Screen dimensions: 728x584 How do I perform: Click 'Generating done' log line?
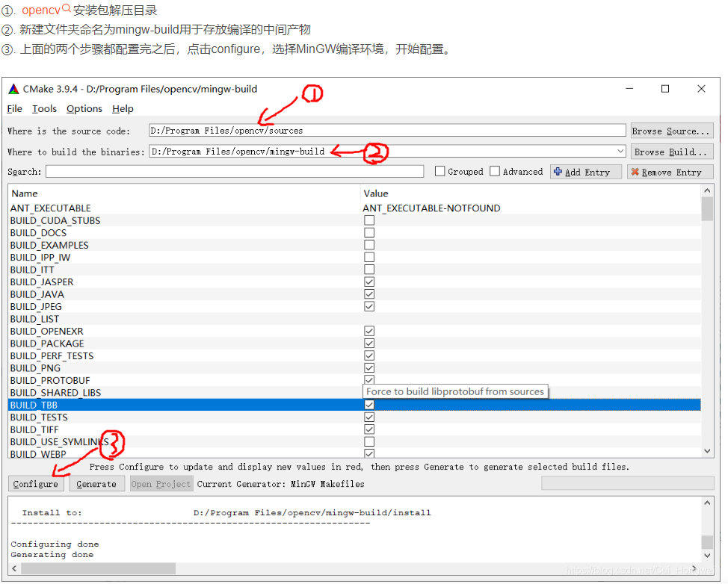(52, 554)
